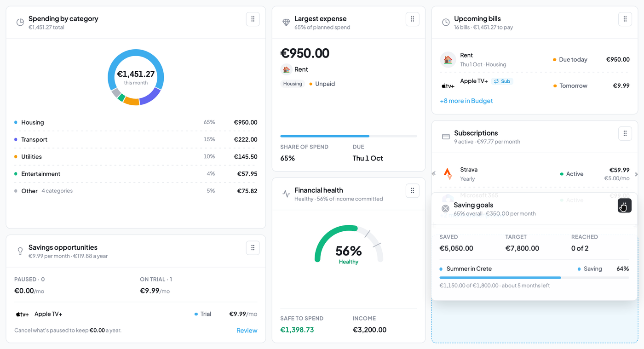Click the Sub badge next to Apple TV+
The height and width of the screenshot is (349, 644).
(x=502, y=81)
